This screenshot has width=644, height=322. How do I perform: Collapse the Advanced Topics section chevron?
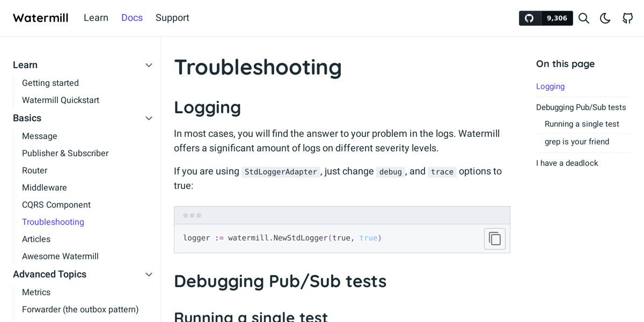click(149, 274)
